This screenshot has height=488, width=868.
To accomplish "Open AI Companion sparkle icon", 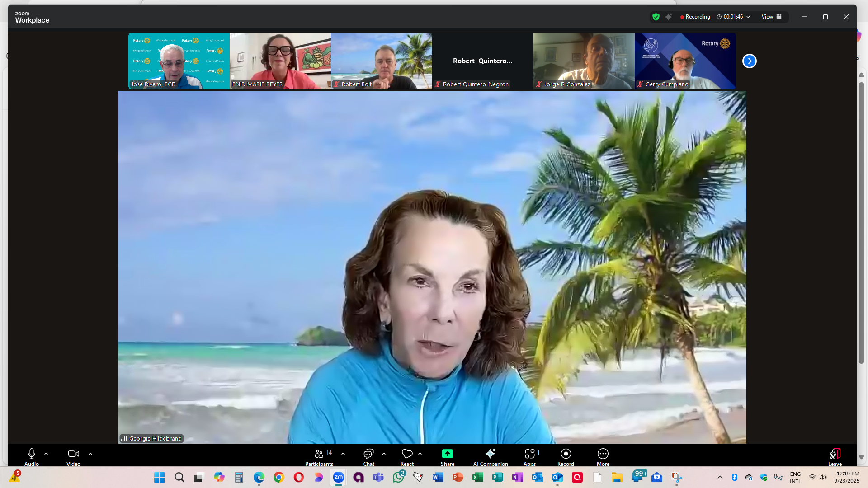I will click(490, 454).
